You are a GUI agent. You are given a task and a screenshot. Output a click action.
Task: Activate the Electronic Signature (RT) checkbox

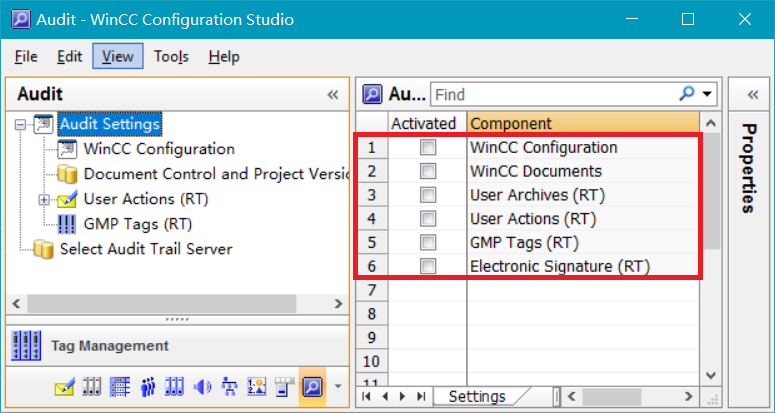[x=428, y=267]
